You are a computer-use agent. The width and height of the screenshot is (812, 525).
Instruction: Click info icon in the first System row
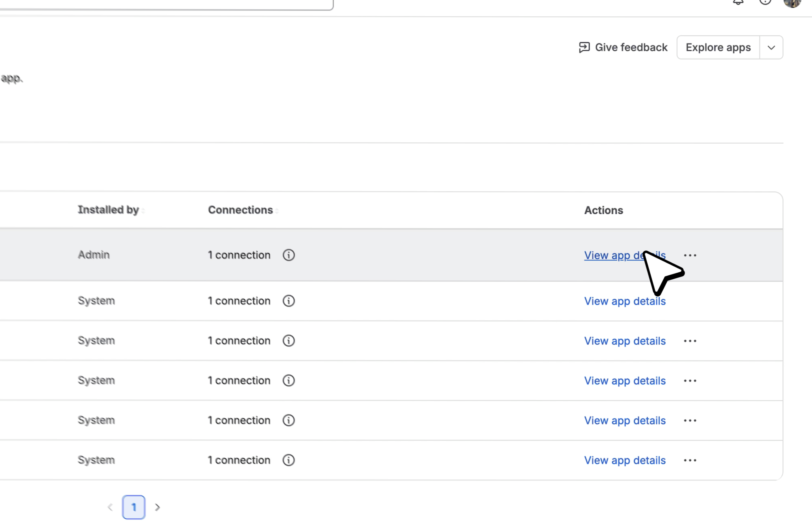point(289,301)
